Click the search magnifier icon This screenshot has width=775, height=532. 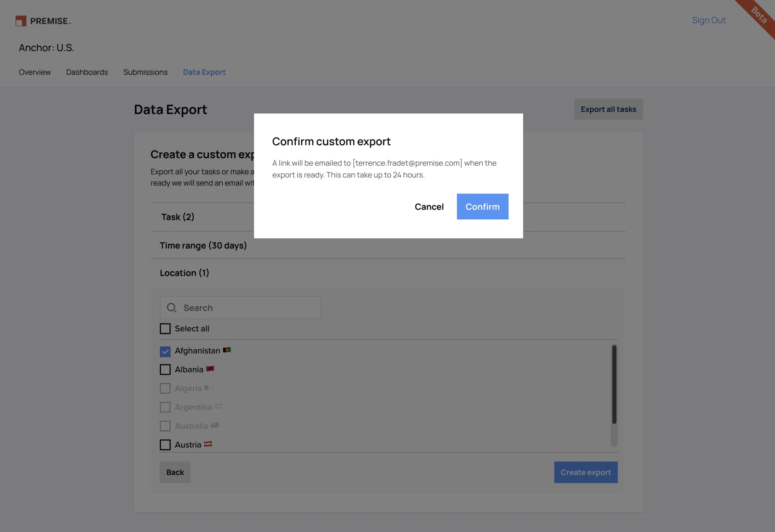tap(172, 307)
